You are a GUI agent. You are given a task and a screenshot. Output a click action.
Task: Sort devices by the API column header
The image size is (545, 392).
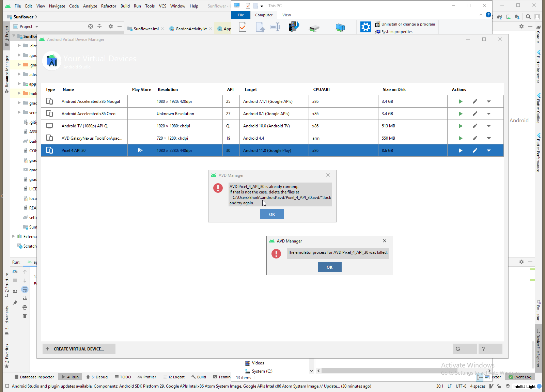point(230,90)
